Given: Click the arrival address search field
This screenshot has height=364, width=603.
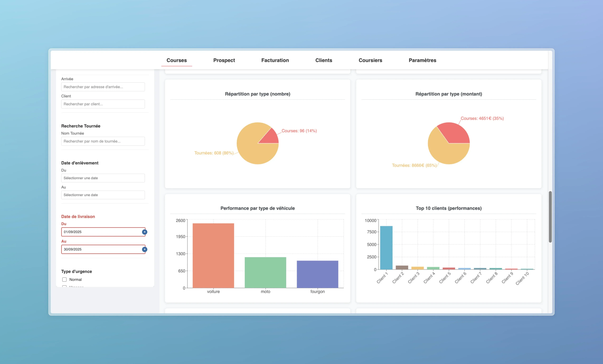Looking at the screenshot, I should [103, 87].
